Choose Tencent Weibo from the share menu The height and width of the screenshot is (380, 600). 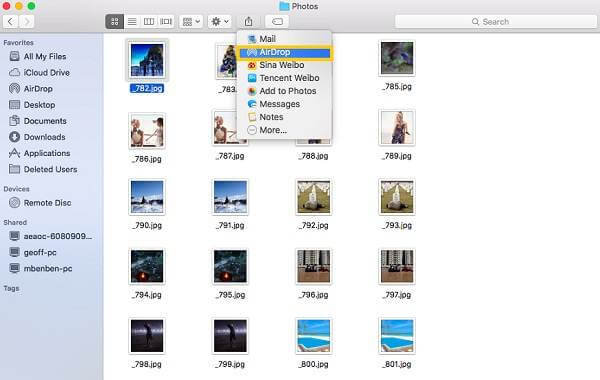[284, 78]
